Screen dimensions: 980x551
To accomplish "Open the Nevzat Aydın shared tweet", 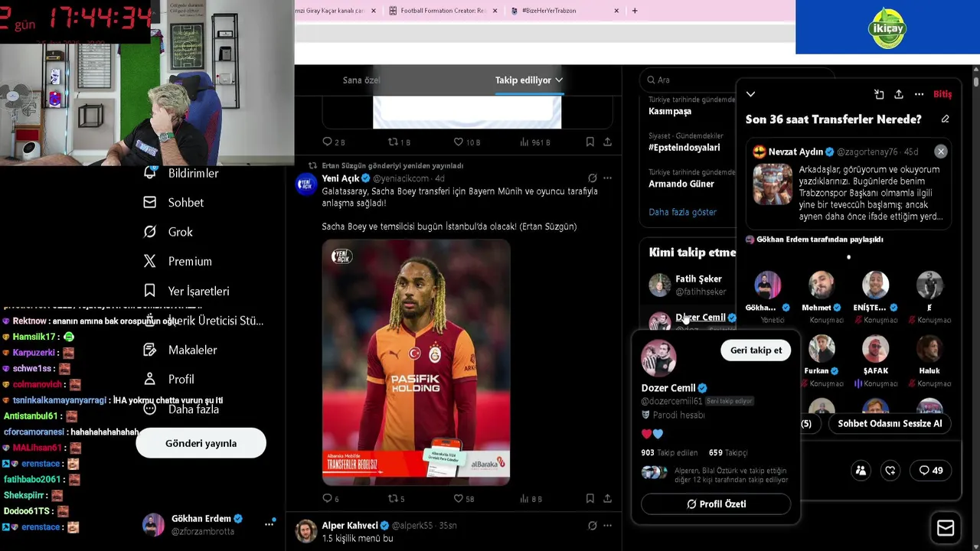I will point(848,184).
